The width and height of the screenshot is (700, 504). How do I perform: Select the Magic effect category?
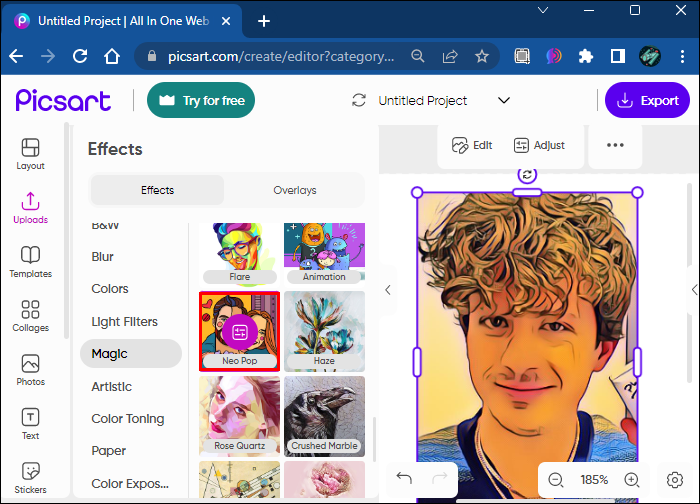point(131,354)
